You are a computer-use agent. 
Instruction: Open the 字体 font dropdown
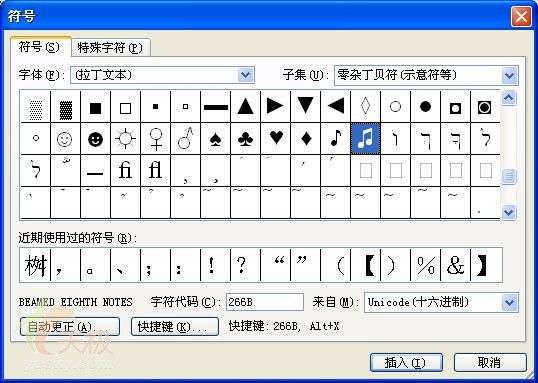(x=246, y=75)
